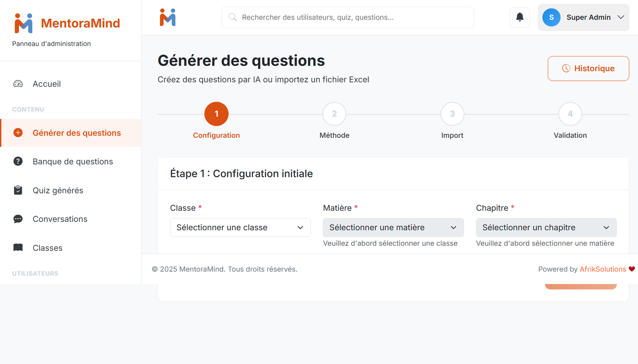Click the blue S avatar circle
The height and width of the screenshot is (364, 638).
[551, 18]
